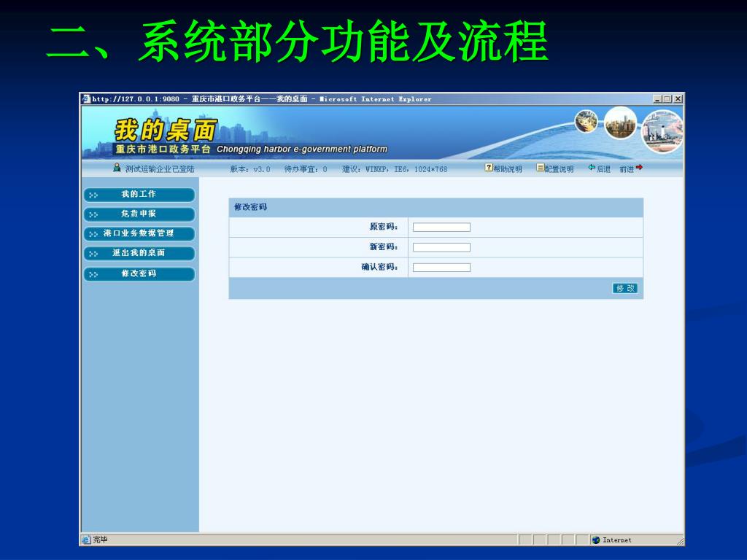747x560 pixels.
Task: Click the 确认密码 input field
Action: point(441,267)
